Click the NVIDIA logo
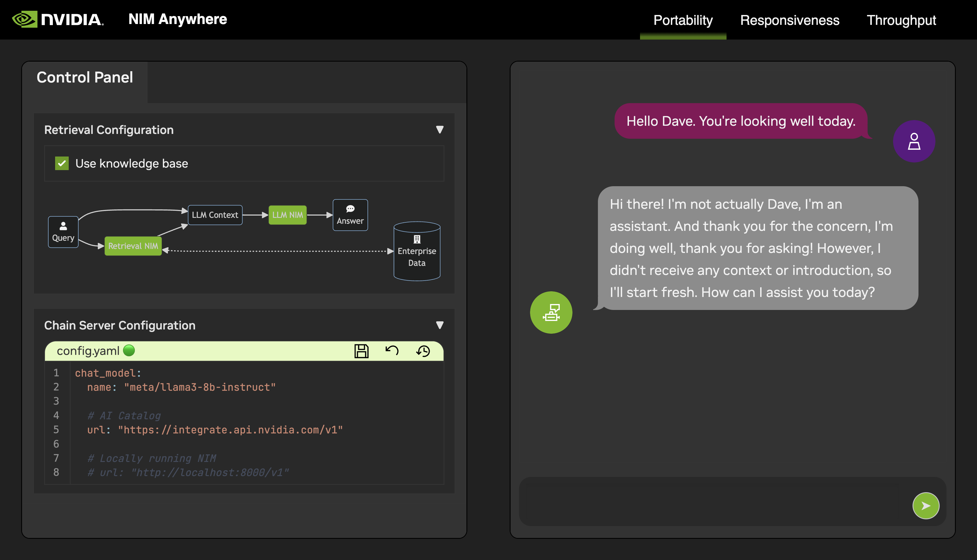This screenshot has width=977, height=560. (x=58, y=19)
